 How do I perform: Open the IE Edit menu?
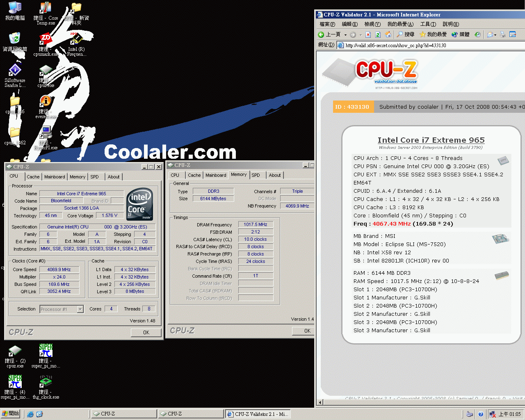(349, 24)
